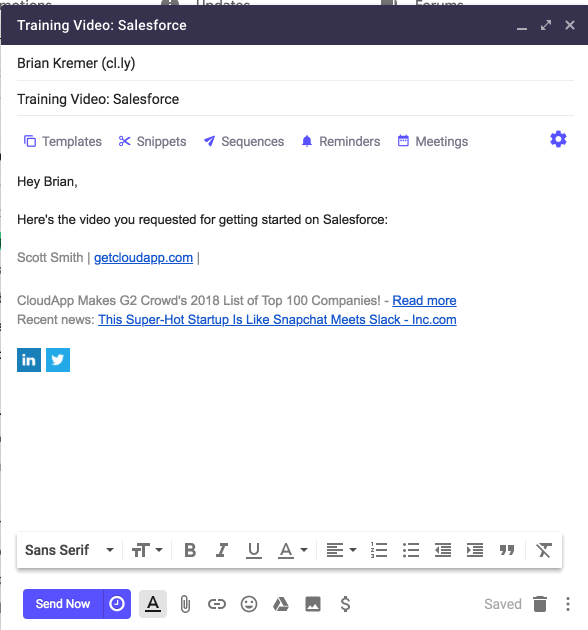Image resolution: width=588 pixels, height=630 pixels.
Task: Attach a file with the paperclip icon
Action: [x=185, y=604]
